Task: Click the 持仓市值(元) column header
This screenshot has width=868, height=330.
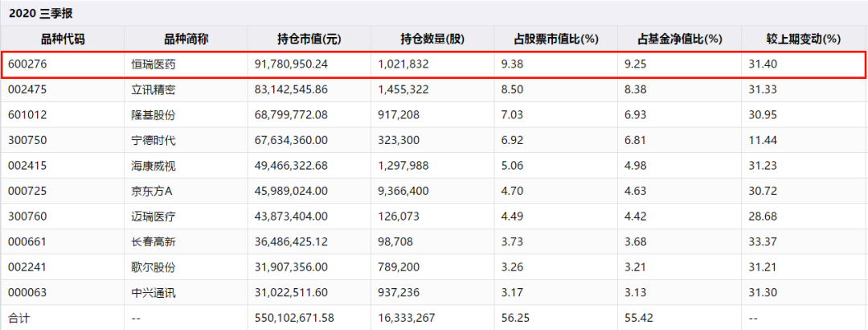Action: tap(309, 39)
